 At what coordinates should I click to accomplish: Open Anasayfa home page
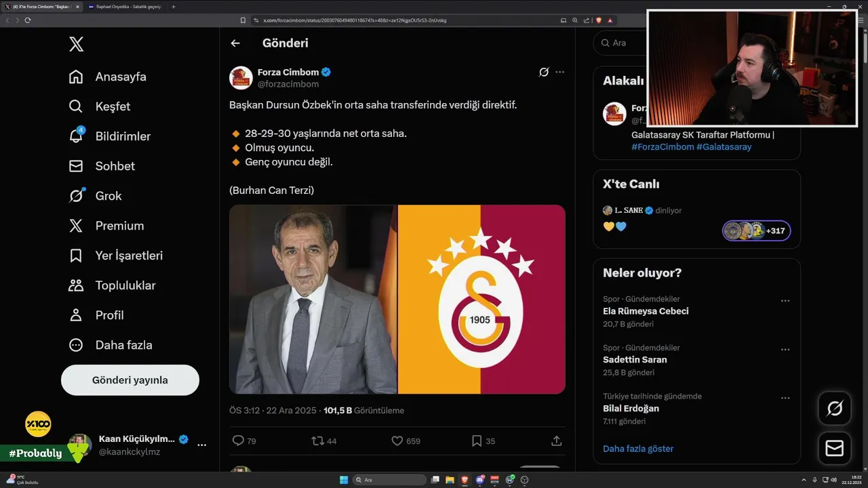[x=108, y=77]
